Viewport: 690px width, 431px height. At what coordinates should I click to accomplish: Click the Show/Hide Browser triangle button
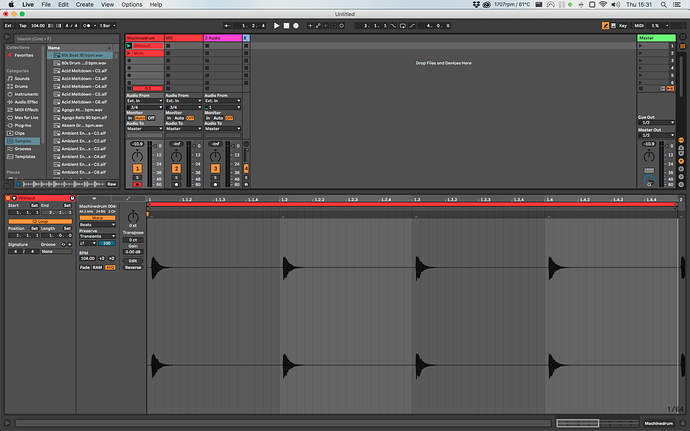point(7,37)
